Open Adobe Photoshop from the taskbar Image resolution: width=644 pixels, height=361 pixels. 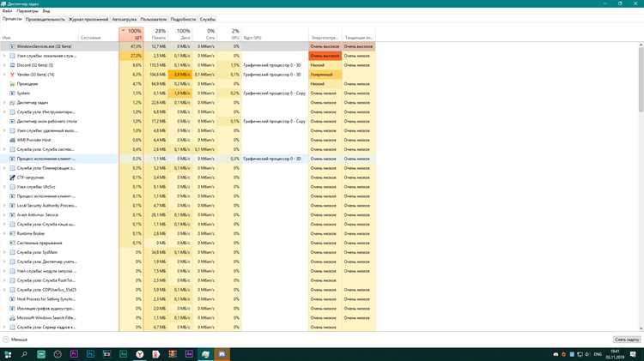coord(90,354)
